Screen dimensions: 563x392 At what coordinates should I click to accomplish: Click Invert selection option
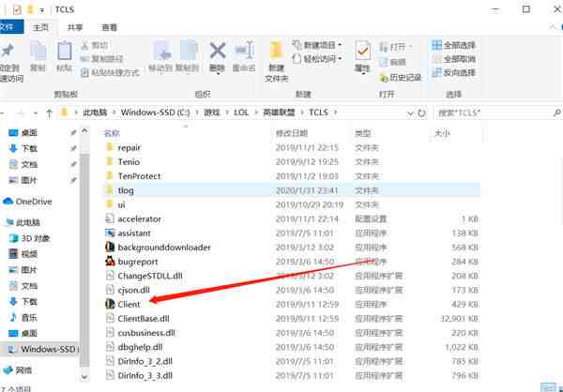[x=453, y=73]
